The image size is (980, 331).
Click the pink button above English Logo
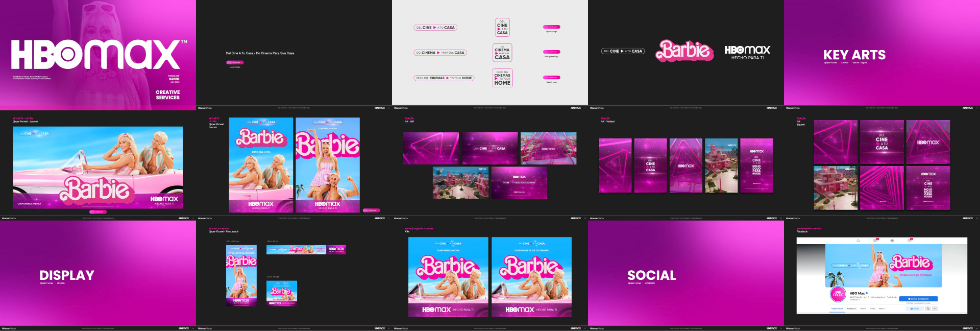click(552, 77)
